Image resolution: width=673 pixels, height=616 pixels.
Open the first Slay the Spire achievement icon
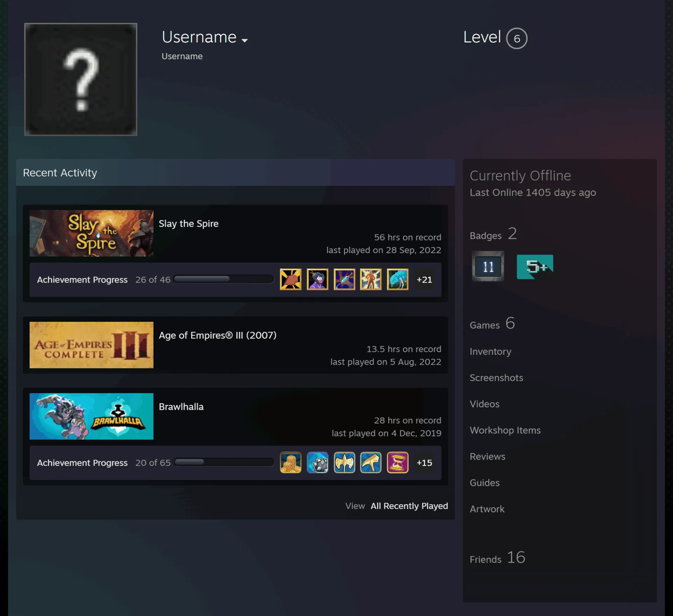pos(291,279)
